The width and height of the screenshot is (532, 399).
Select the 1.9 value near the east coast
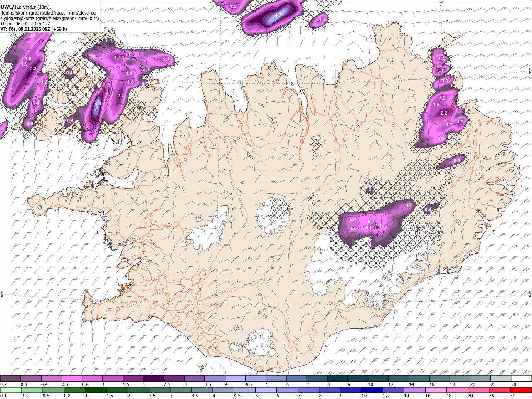(460, 122)
